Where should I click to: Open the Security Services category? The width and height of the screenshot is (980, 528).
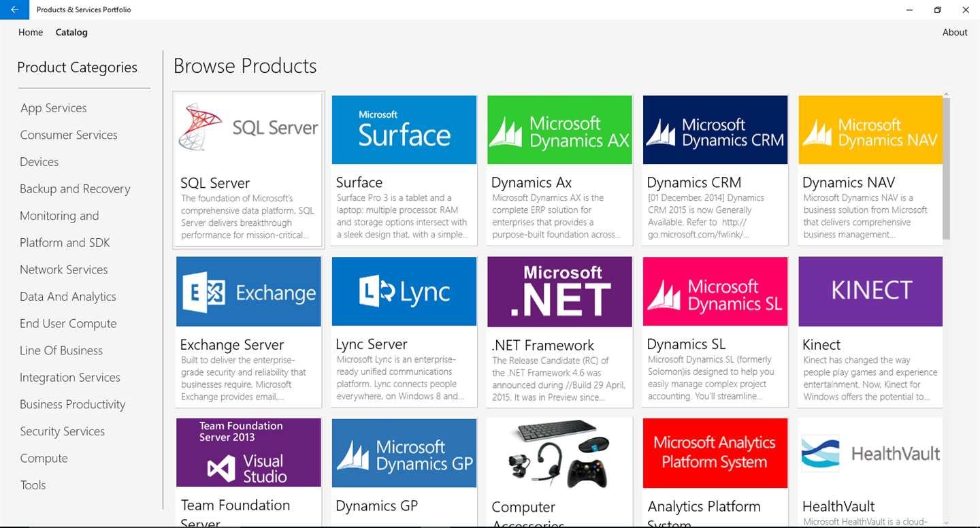point(63,431)
